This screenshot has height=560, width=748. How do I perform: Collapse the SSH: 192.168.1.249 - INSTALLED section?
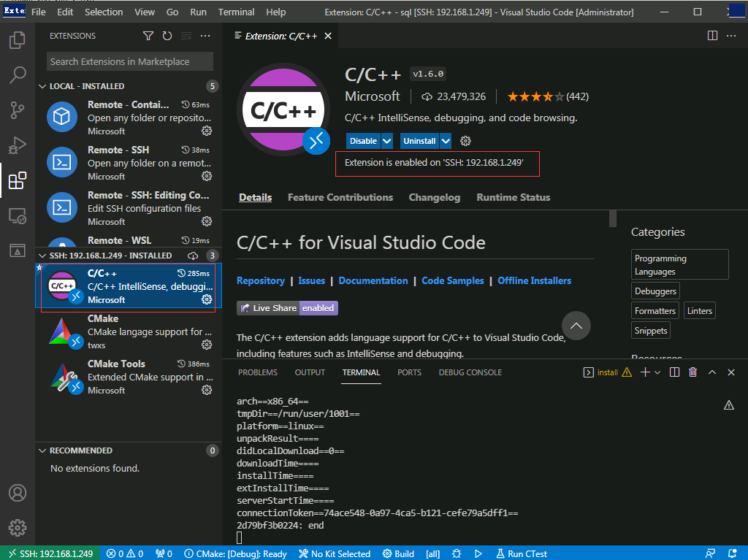[x=42, y=256]
